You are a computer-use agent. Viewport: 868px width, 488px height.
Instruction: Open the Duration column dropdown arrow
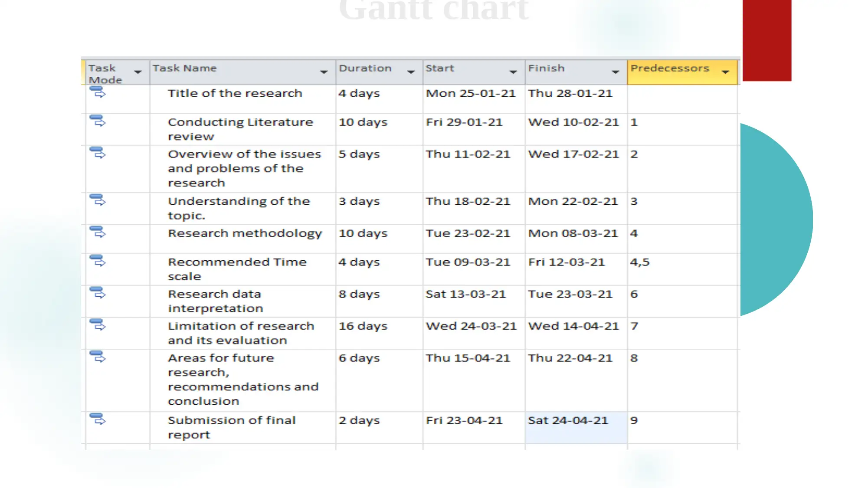pos(411,72)
